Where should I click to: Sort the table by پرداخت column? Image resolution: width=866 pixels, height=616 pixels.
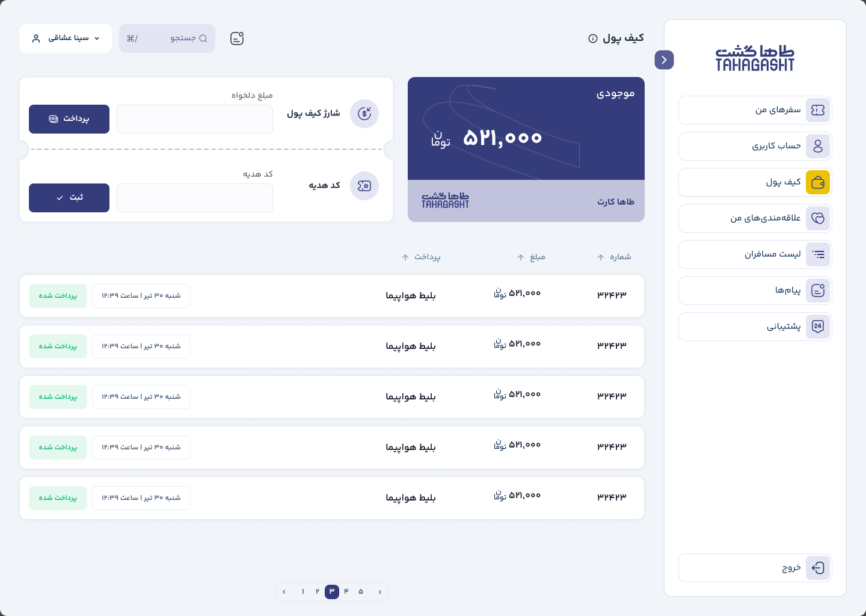(x=421, y=257)
